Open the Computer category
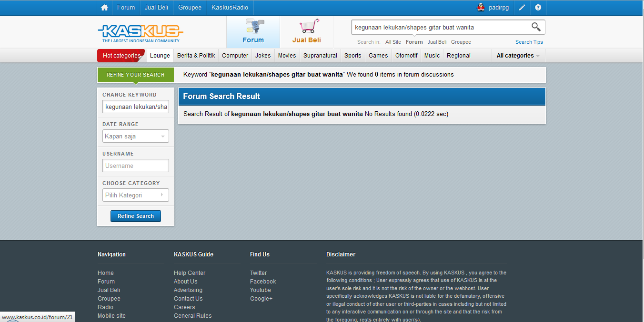This screenshot has width=644, height=322. (x=235, y=56)
